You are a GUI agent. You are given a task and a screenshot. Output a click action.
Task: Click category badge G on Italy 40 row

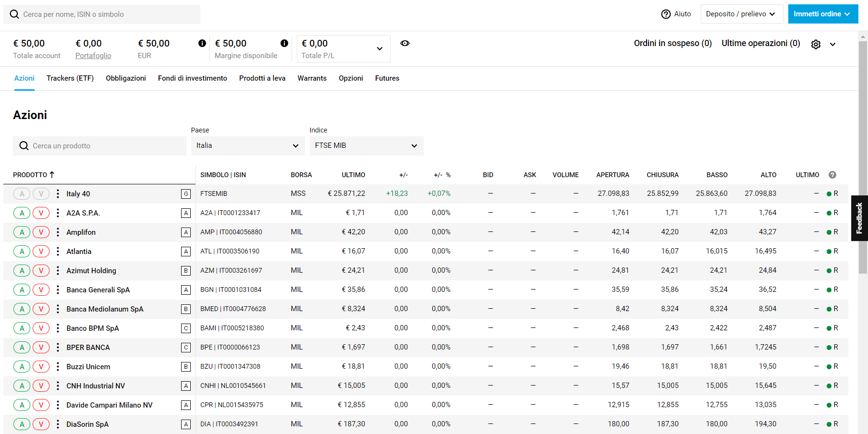coord(186,194)
